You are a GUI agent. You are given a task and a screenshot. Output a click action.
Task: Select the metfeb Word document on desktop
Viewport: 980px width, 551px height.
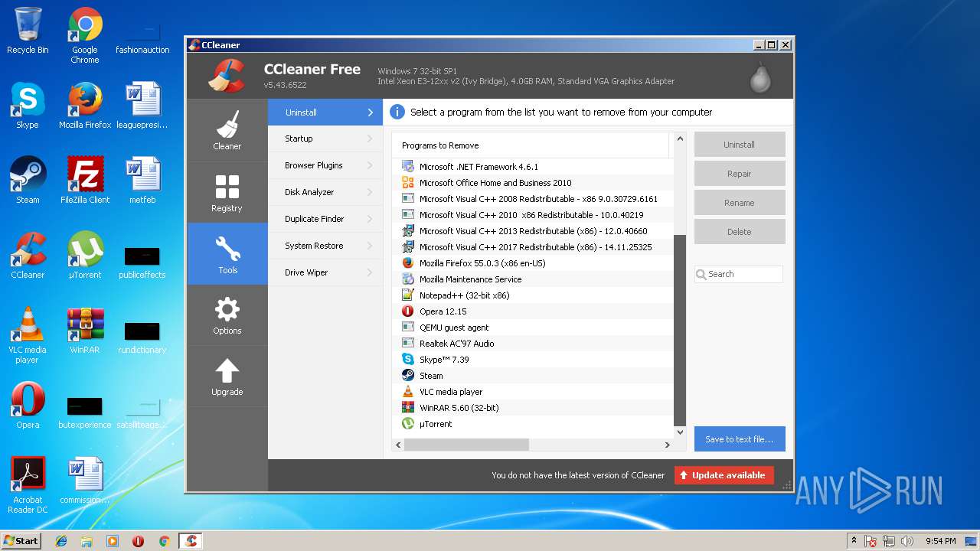coord(142,181)
